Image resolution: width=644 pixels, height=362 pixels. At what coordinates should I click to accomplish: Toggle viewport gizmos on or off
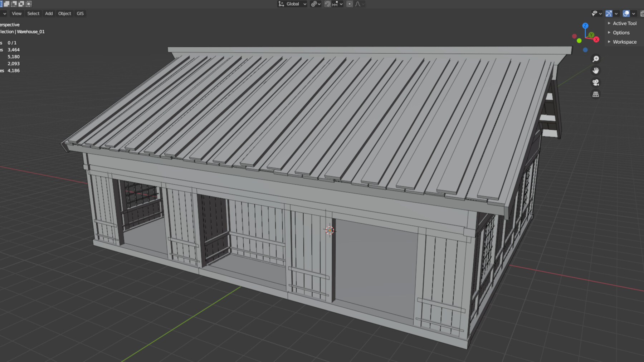(x=609, y=13)
